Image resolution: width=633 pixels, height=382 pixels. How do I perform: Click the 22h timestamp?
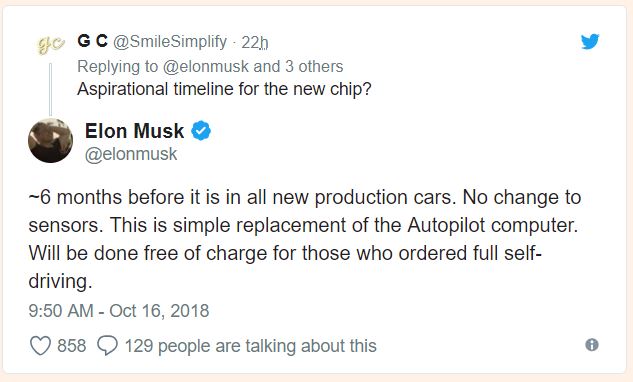click(255, 42)
